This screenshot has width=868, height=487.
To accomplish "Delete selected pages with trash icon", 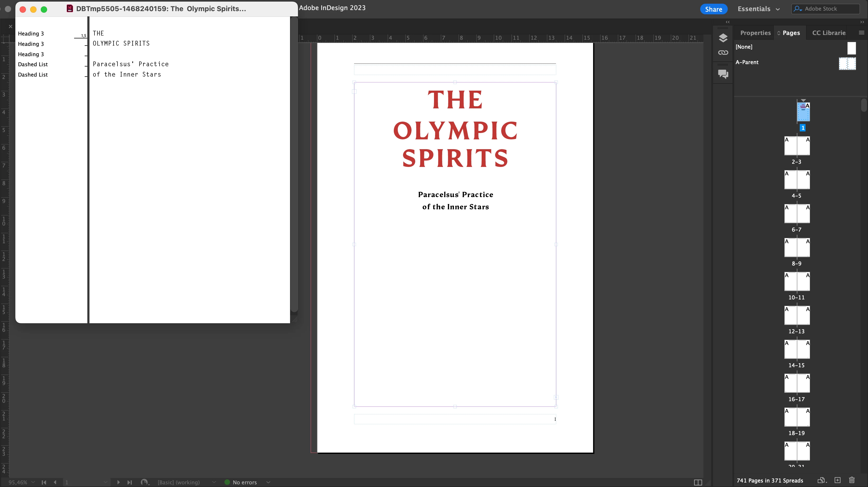I will (x=852, y=480).
